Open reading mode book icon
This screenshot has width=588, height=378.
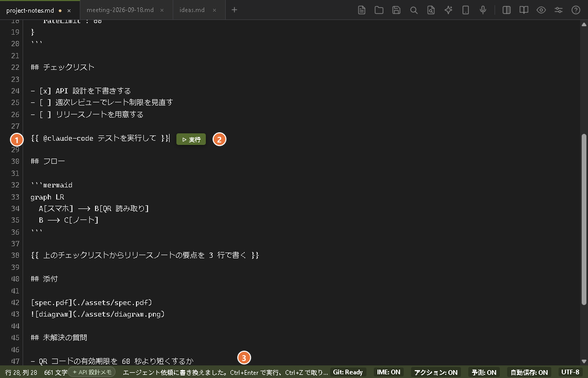pyautogui.click(x=523, y=10)
